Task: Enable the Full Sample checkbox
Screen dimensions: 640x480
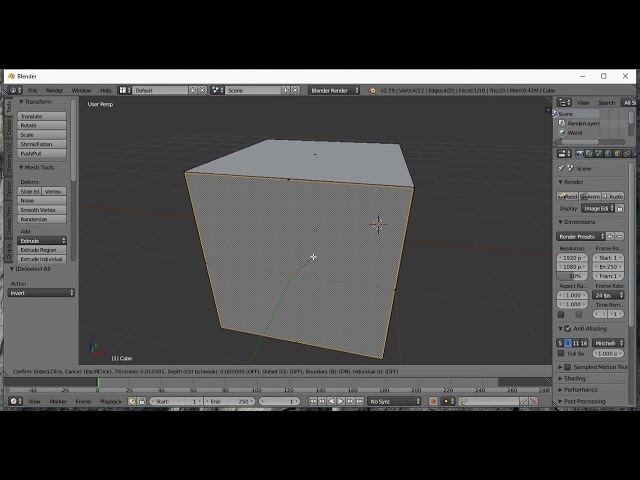Action: (x=561, y=353)
